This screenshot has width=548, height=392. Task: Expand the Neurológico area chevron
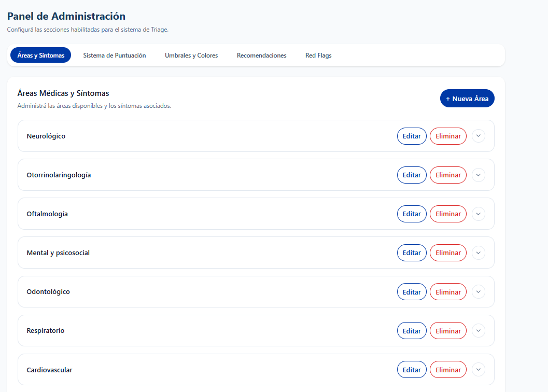click(x=479, y=136)
